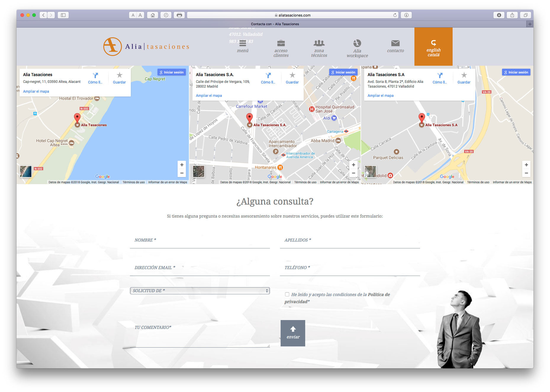Open Alia workspace menu item
This screenshot has height=392, width=550.
tap(357, 49)
